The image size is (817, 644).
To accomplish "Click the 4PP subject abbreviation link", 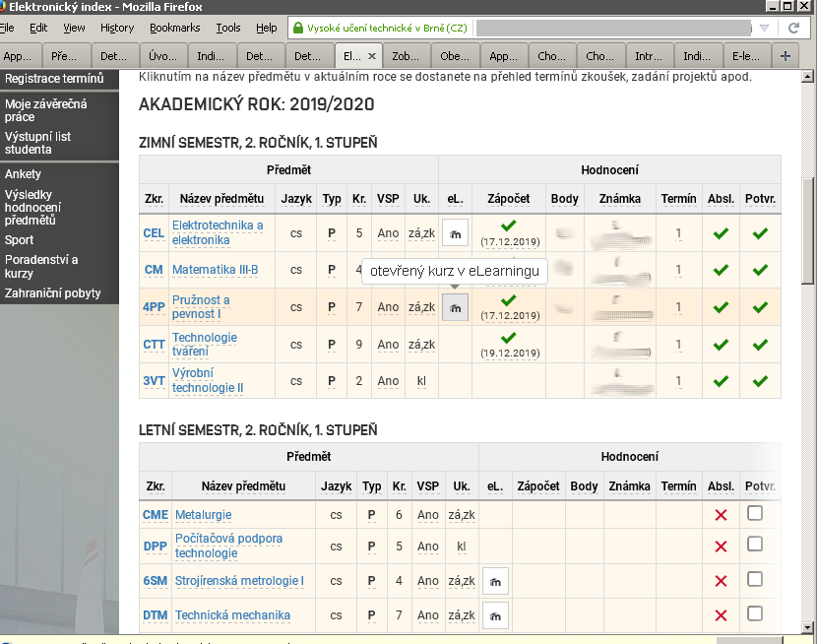I will [x=154, y=307].
